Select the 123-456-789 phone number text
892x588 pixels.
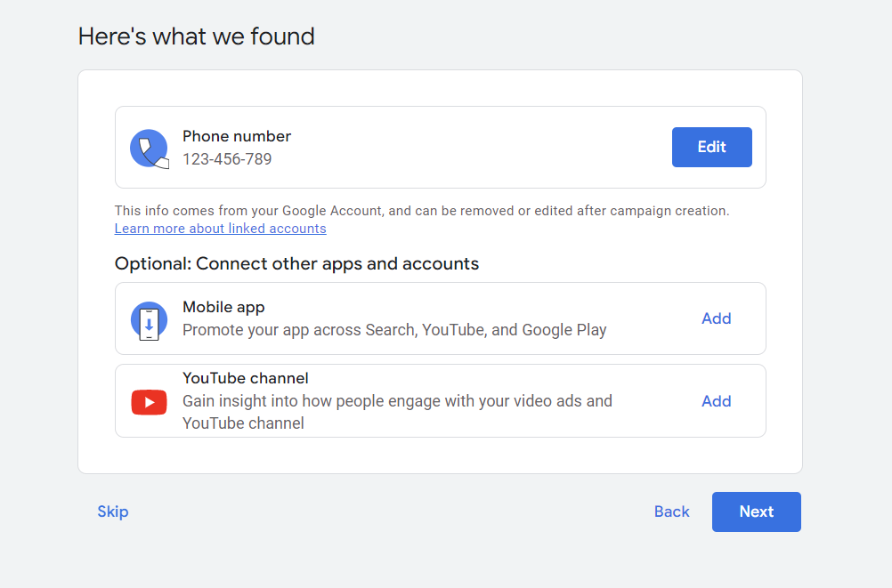(227, 159)
